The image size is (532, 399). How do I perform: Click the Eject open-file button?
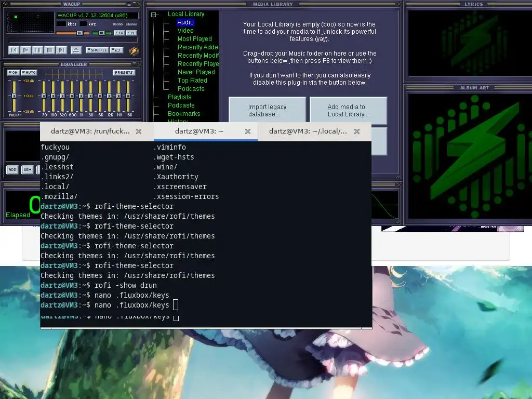coord(76,50)
